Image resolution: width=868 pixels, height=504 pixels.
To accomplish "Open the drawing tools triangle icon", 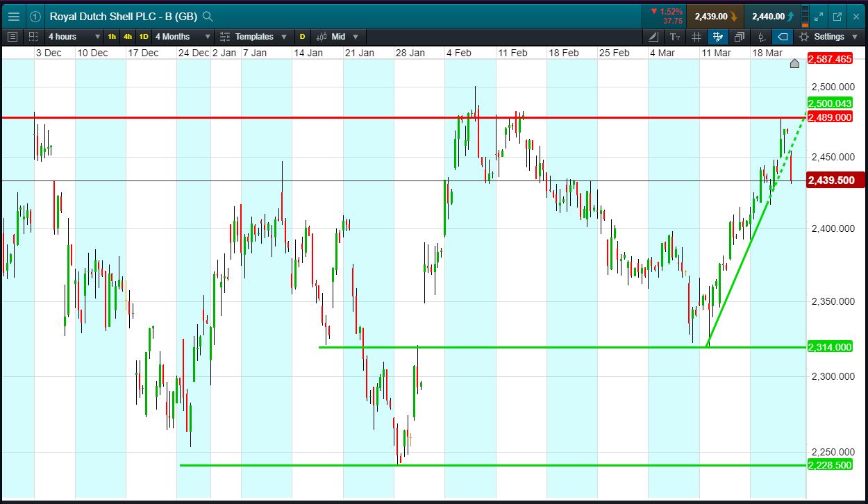I will [x=653, y=36].
